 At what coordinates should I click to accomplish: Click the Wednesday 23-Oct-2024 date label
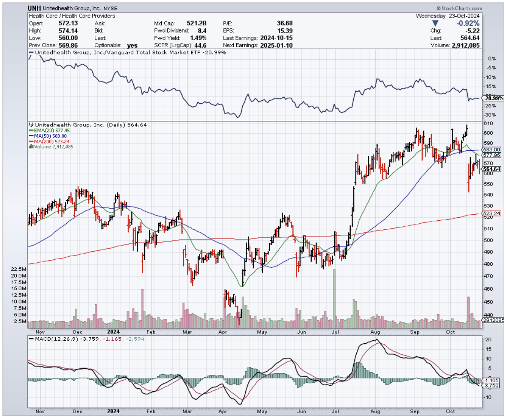point(448,16)
